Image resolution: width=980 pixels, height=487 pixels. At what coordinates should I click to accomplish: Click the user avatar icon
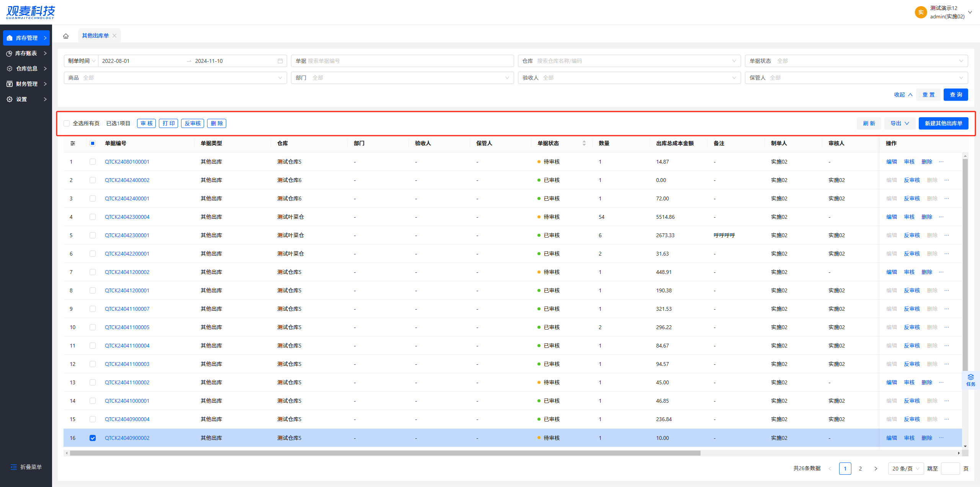(920, 12)
